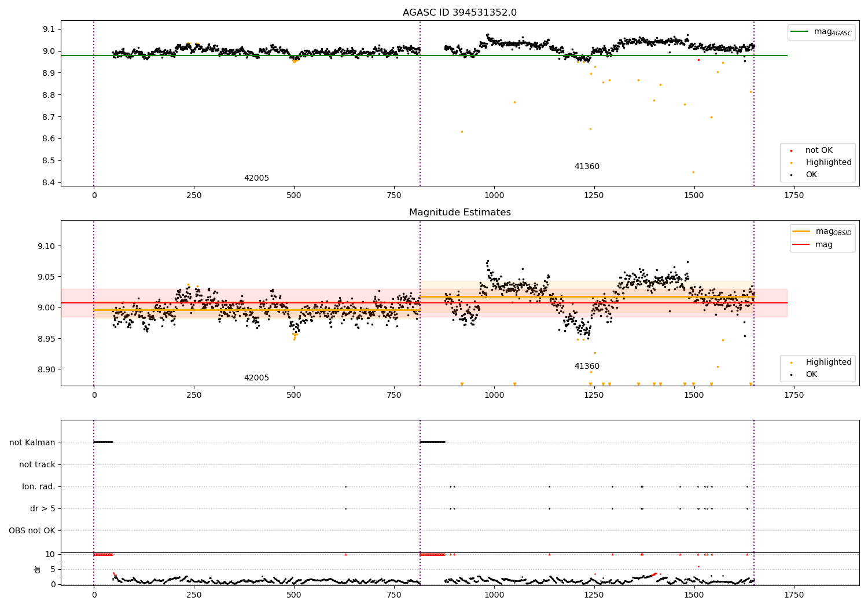Click the '1750' x-tick of the top plot
This screenshot has width=868, height=608.
click(794, 196)
